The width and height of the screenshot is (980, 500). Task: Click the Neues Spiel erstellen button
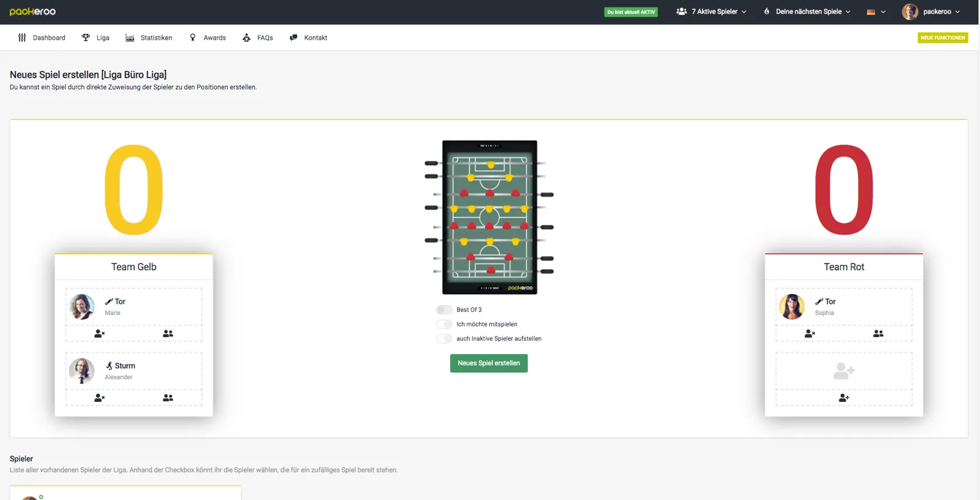pos(489,363)
